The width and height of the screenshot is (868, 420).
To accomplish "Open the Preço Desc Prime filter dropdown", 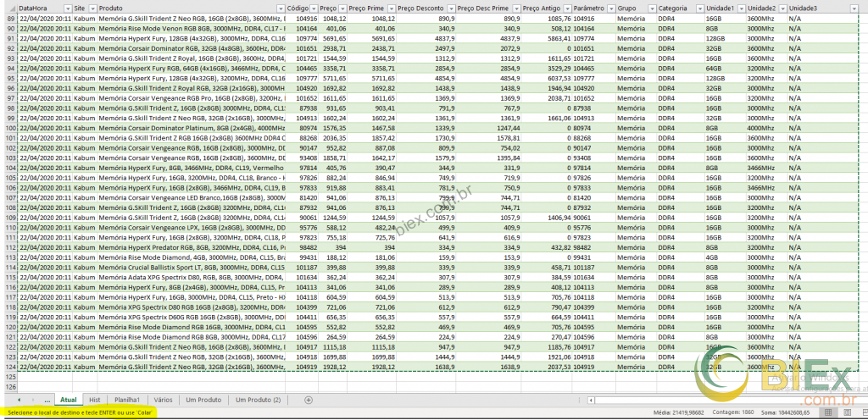I will pyautogui.click(x=516, y=8).
